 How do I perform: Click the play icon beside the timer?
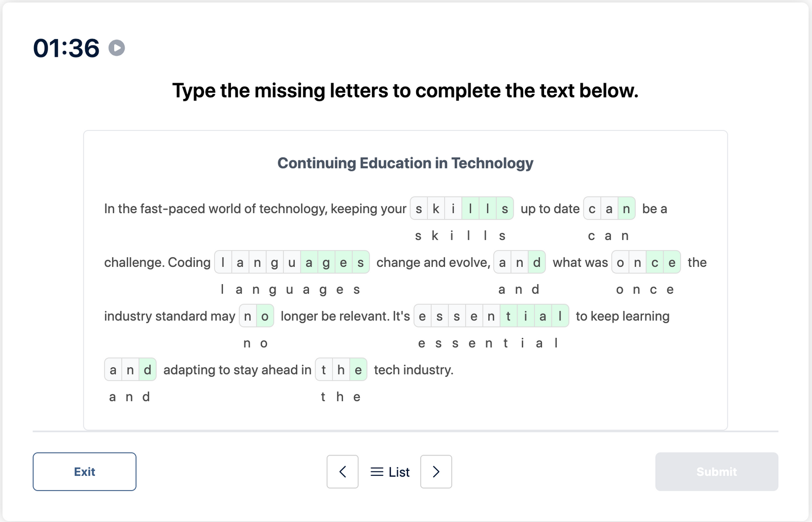(x=117, y=49)
